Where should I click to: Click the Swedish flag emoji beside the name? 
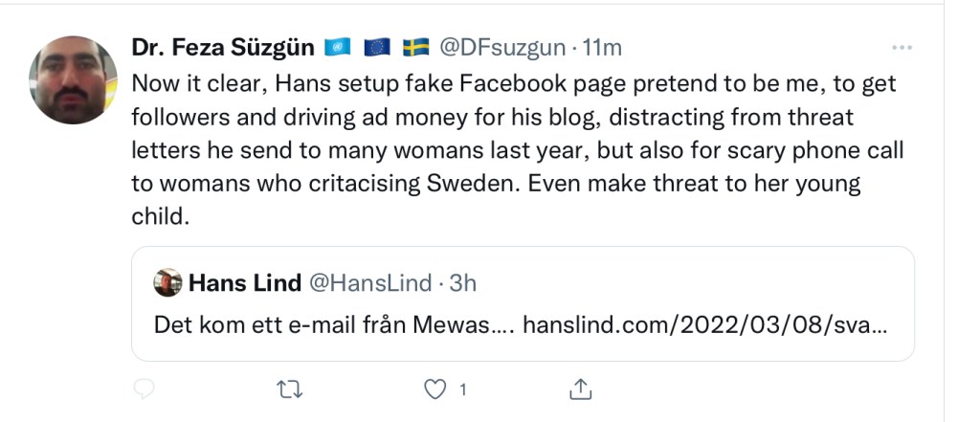click(x=415, y=47)
